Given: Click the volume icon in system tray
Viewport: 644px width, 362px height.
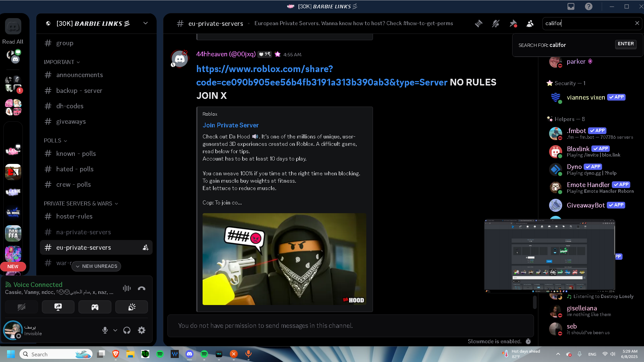Looking at the screenshot, I should point(613,354).
